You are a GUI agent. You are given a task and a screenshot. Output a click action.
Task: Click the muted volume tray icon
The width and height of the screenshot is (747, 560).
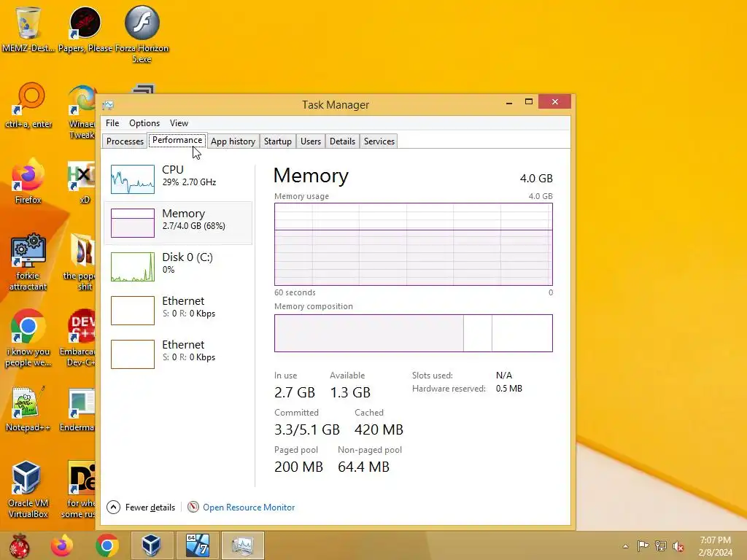point(678,546)
